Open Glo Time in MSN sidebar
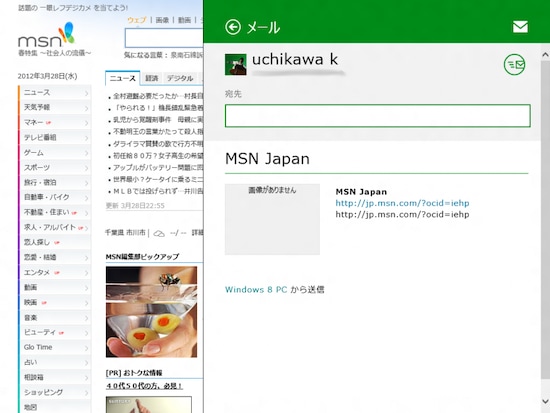 coord(55,347)
